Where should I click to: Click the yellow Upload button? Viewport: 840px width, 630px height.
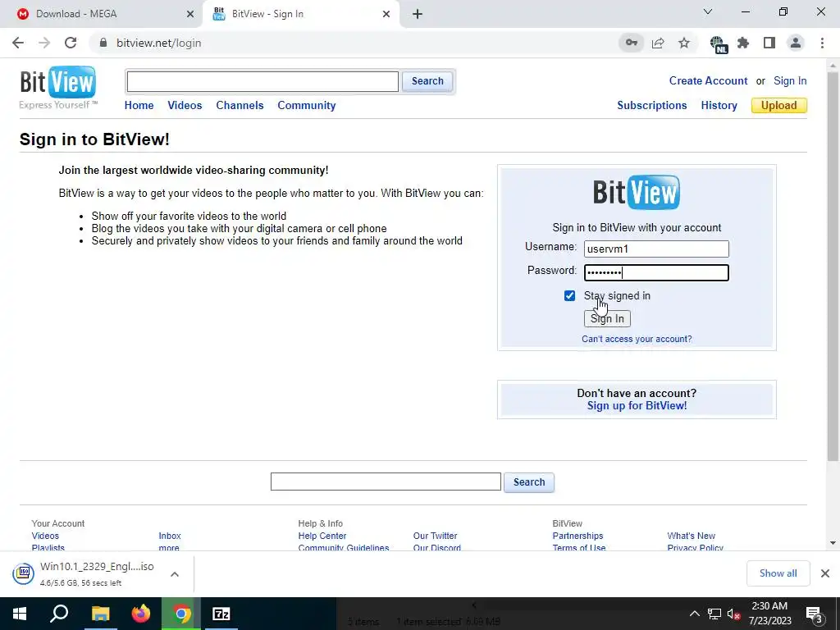click(779, 106)
